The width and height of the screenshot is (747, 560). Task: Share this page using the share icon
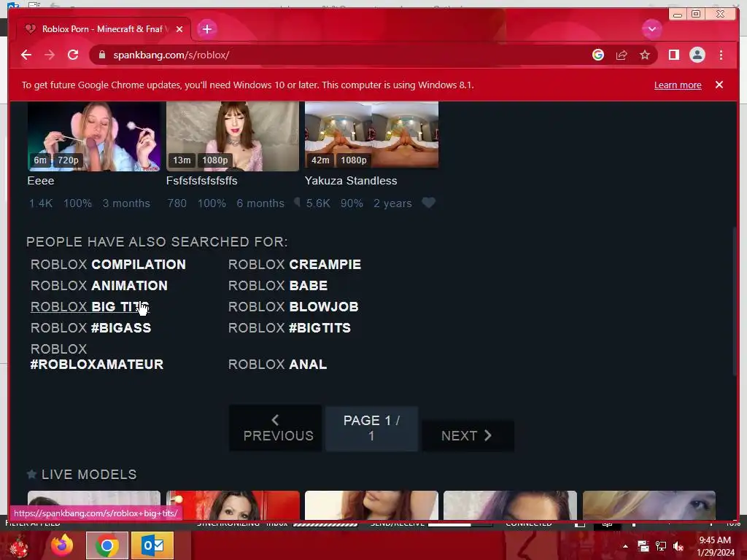pyautogui.click(x=622, y=55)
